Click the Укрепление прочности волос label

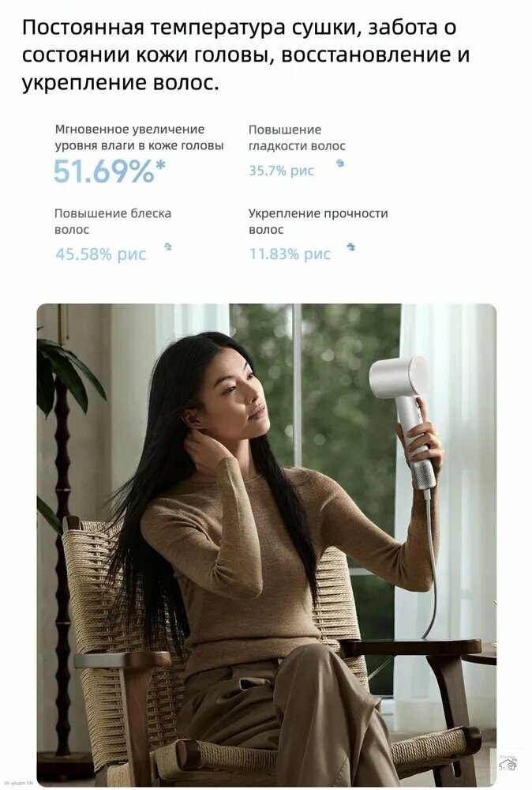(318, 221)
